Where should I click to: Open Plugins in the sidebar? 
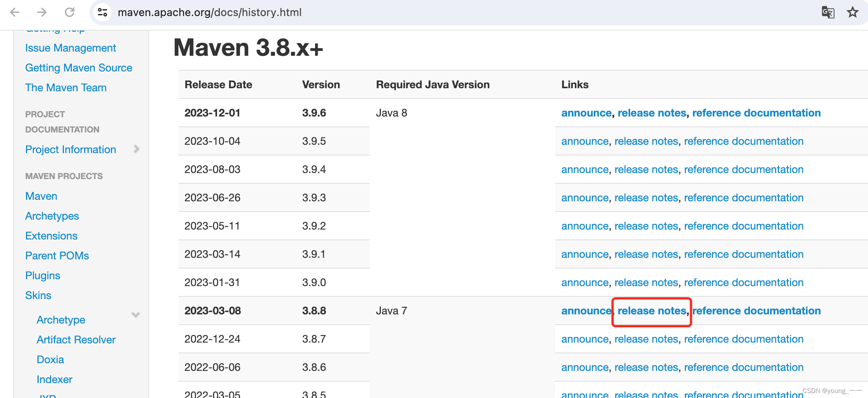coord(43,275)
